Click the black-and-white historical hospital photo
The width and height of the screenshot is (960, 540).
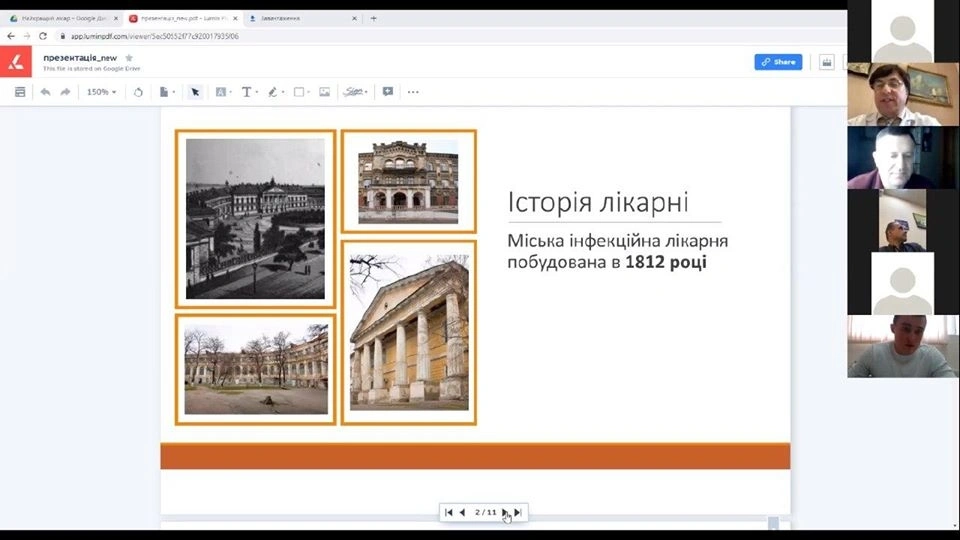click(255, 219)
